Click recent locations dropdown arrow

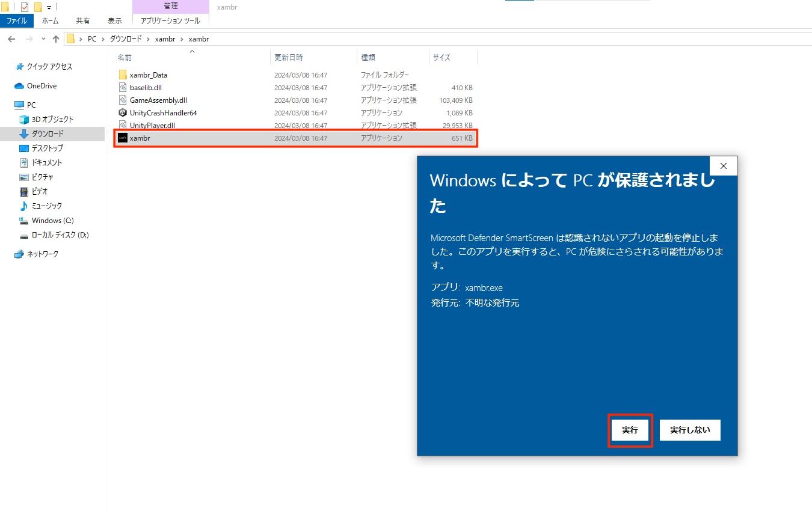[x=43, y=39]
